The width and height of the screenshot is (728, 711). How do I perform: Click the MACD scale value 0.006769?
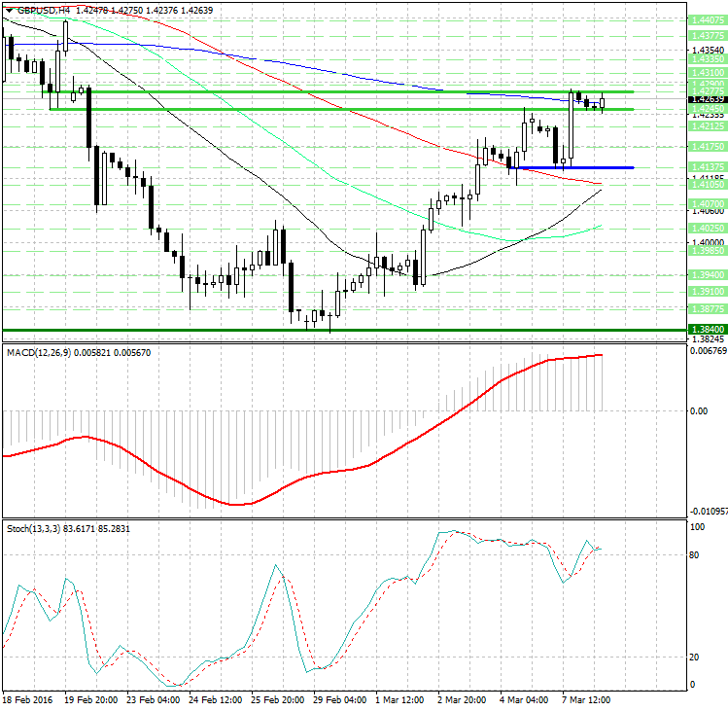709,351
